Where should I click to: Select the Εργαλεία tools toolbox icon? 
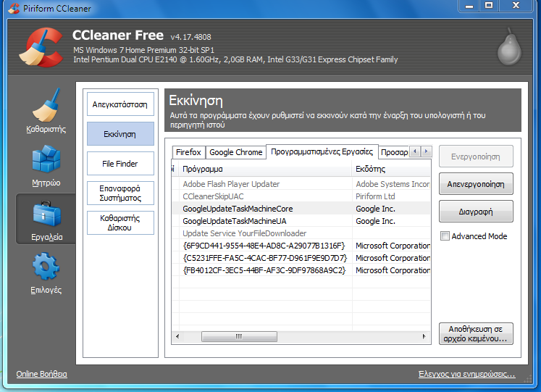pyautogui.click(x=46, y=214)
